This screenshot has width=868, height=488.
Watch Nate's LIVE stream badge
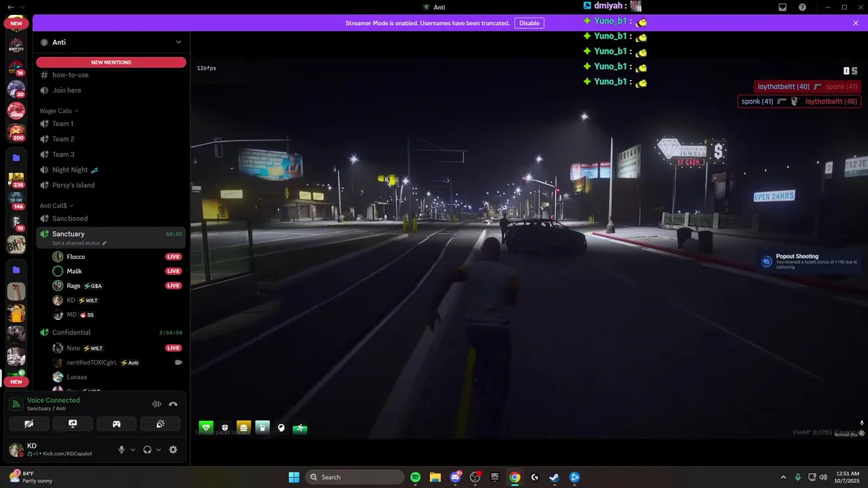pyautogui.click(x=174, y=348)
